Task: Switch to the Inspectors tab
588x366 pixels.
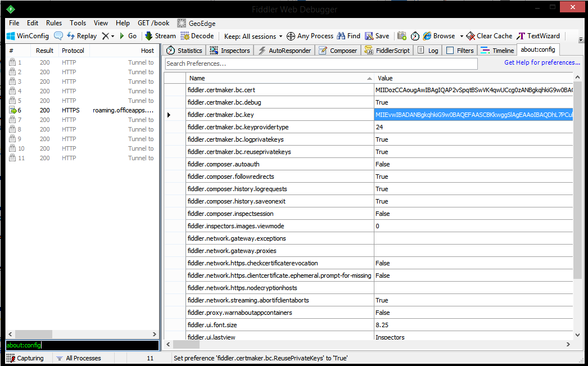Action: pos(229,50)
